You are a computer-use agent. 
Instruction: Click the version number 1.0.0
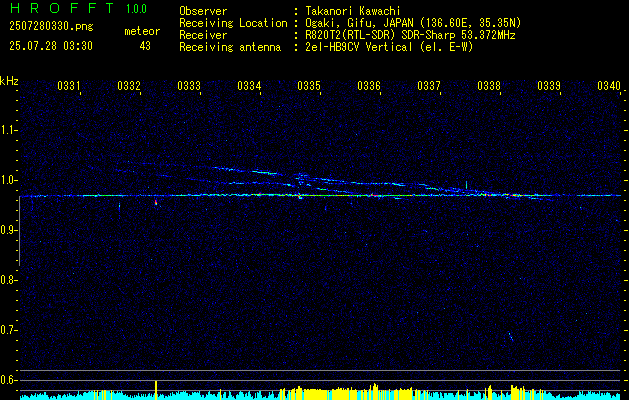click(x=136, y=9)
